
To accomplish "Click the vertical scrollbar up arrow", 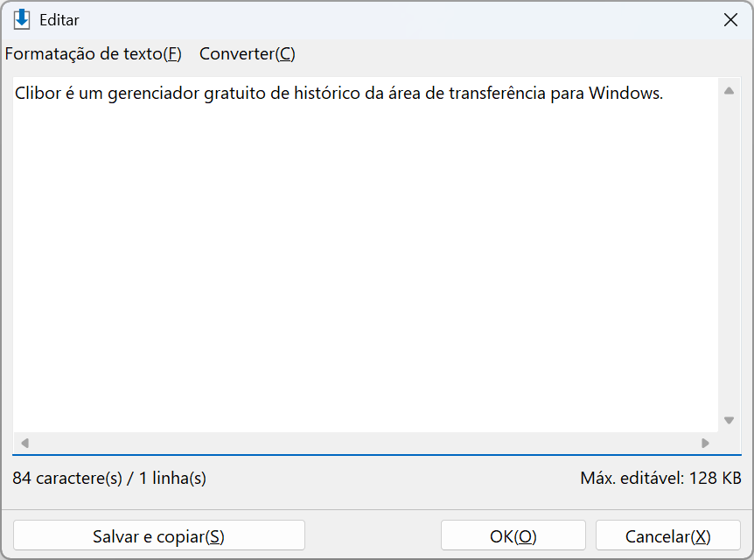I will click(x=729, y=90).
